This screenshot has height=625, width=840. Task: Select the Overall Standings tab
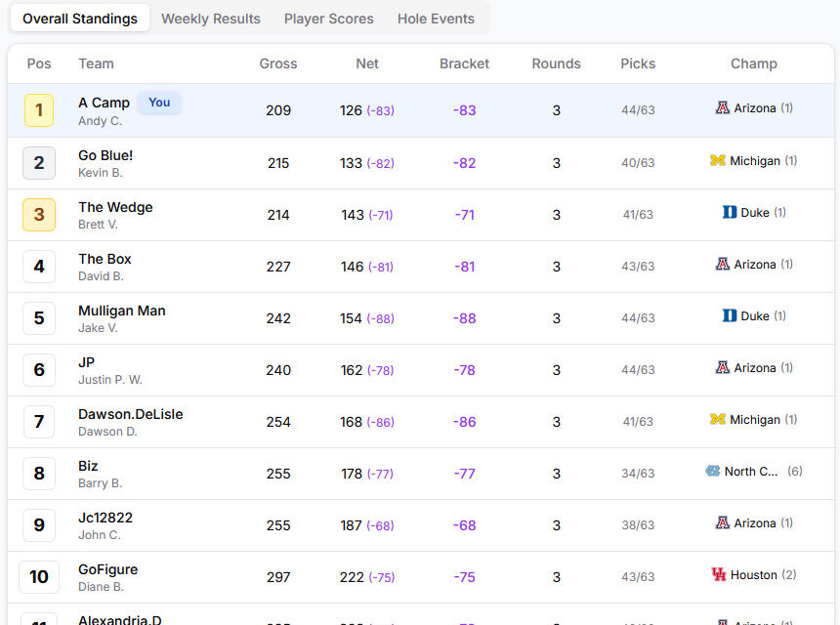[x=80, y=19]
